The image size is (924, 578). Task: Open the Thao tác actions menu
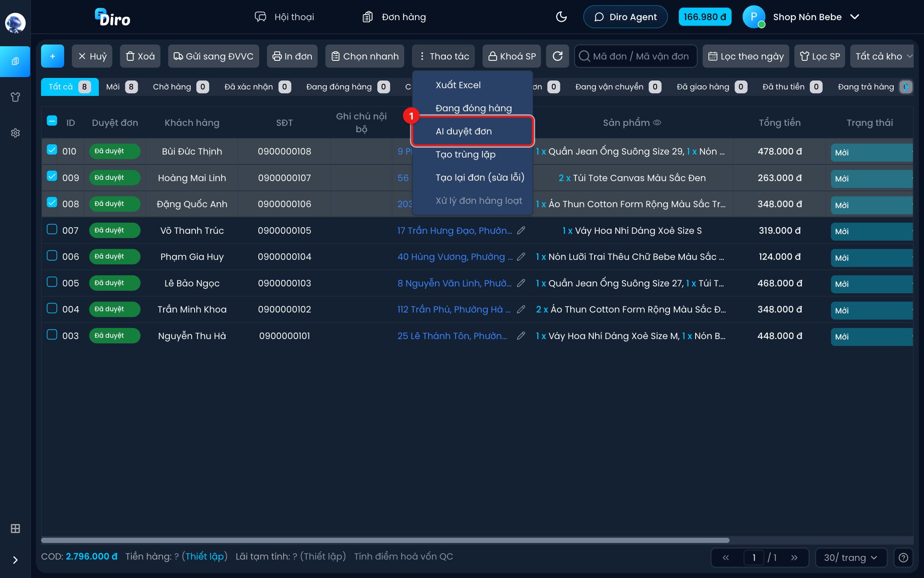tap(443, 56)
